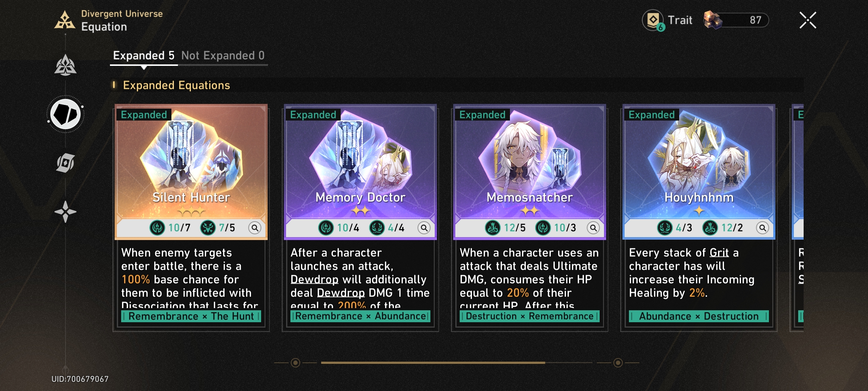This screenshot has width=868, height=391.
Task: Magnify the Memosnatcher card details
Action: pos(593,228)
